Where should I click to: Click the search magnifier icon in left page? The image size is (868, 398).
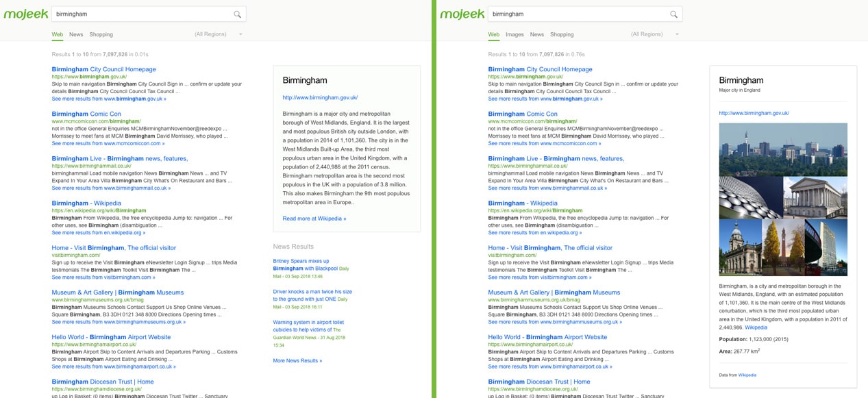point(237,14)
